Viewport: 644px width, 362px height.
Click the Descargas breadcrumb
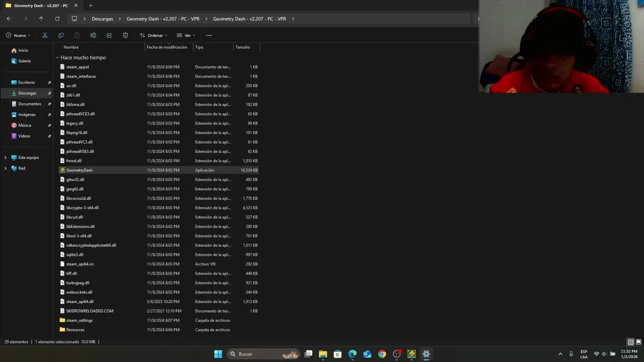[102, 19]
